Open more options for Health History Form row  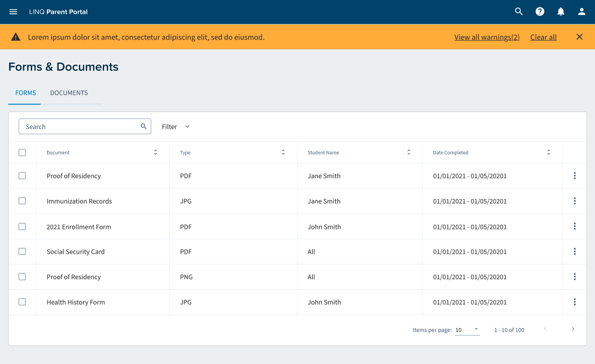point(575,302)
